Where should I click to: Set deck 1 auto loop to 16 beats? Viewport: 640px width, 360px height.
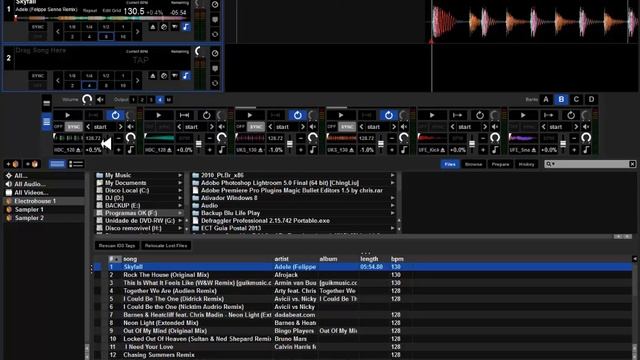[123, 36]
